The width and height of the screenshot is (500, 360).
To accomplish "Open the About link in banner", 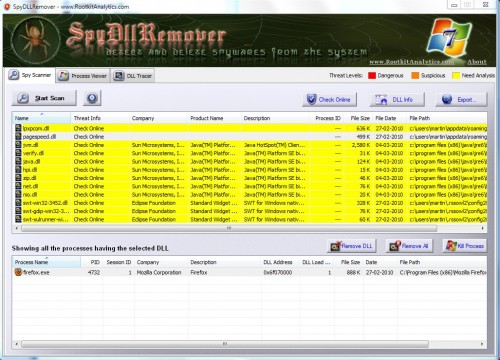I will (x=477, y=62).
